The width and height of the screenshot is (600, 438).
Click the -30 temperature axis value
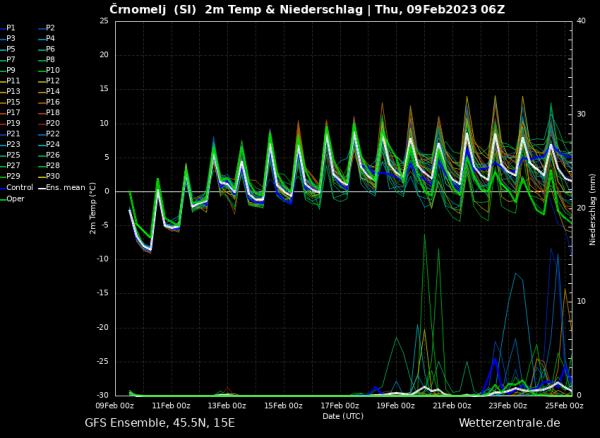[x=103, y=396]
